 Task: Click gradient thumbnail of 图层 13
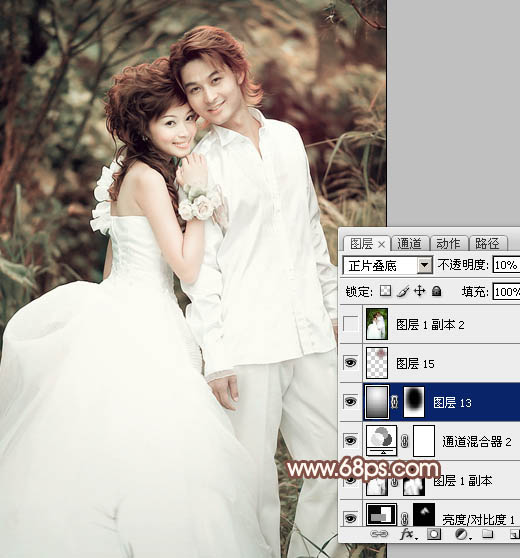377,402
